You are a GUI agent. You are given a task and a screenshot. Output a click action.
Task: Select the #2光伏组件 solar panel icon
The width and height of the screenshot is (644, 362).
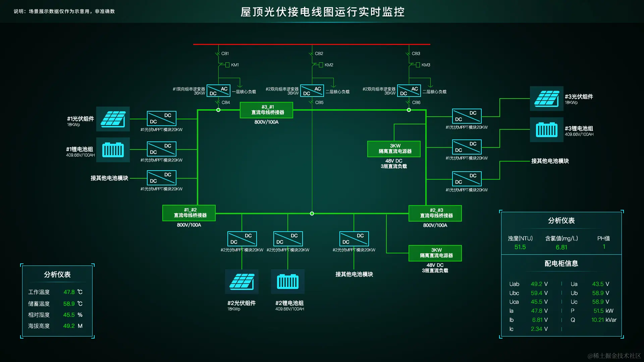tap(241, 282)
